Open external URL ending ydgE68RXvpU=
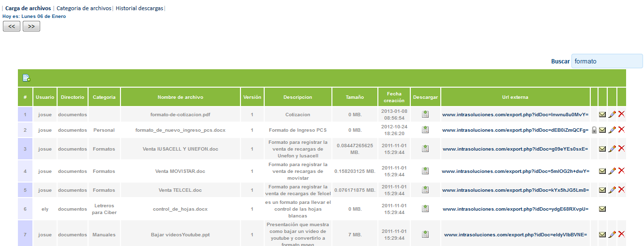Viewport: 644px width, 246px height. 515,209
